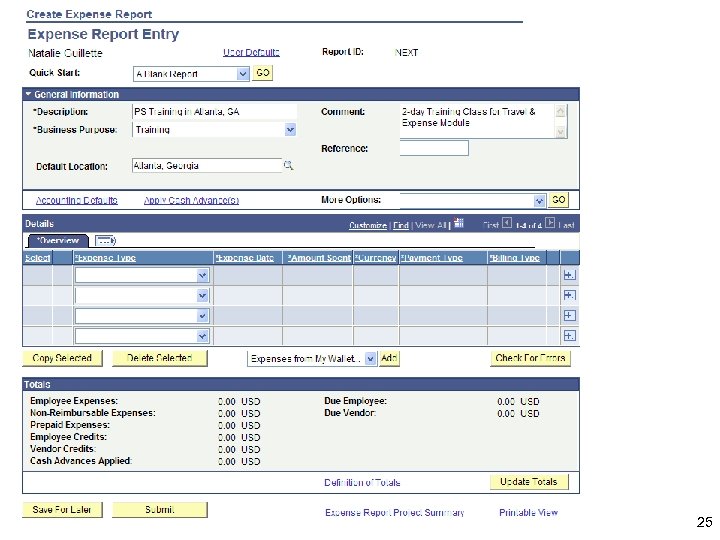Open the Expenses from My Wallet dropdown
This screenshot has width=720, height=540.
371,359
